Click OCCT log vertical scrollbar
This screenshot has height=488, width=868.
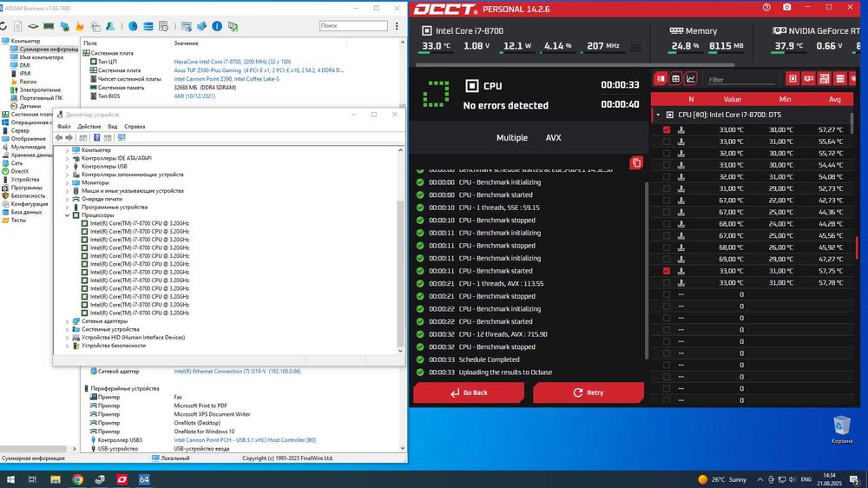click(645, 270)
